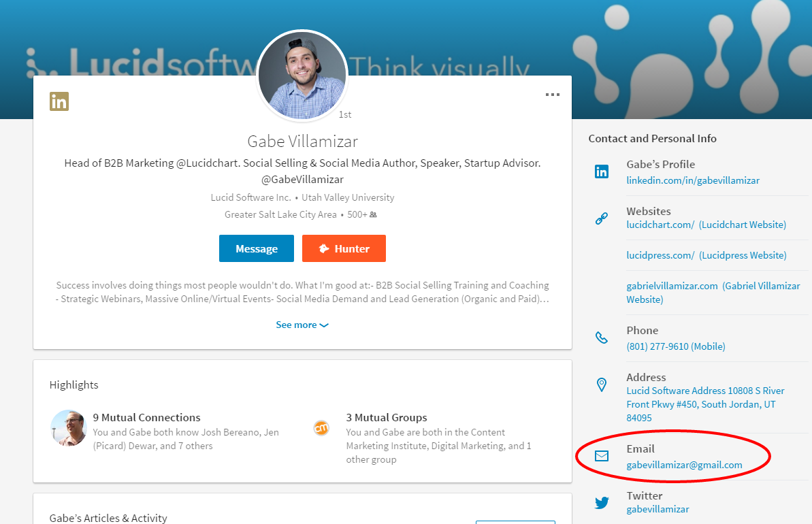The image size is (812, 524).
Task: Click the orange Hunter button
Action: pos(344,248)
